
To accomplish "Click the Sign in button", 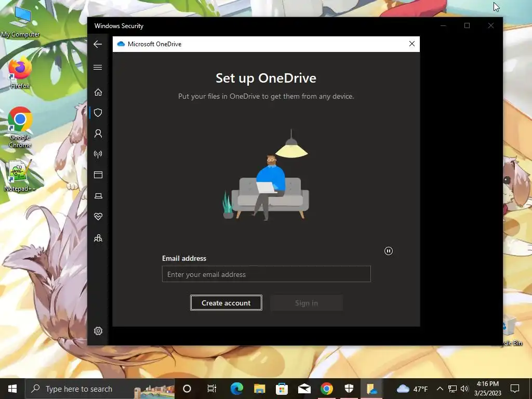I will 307,303.
